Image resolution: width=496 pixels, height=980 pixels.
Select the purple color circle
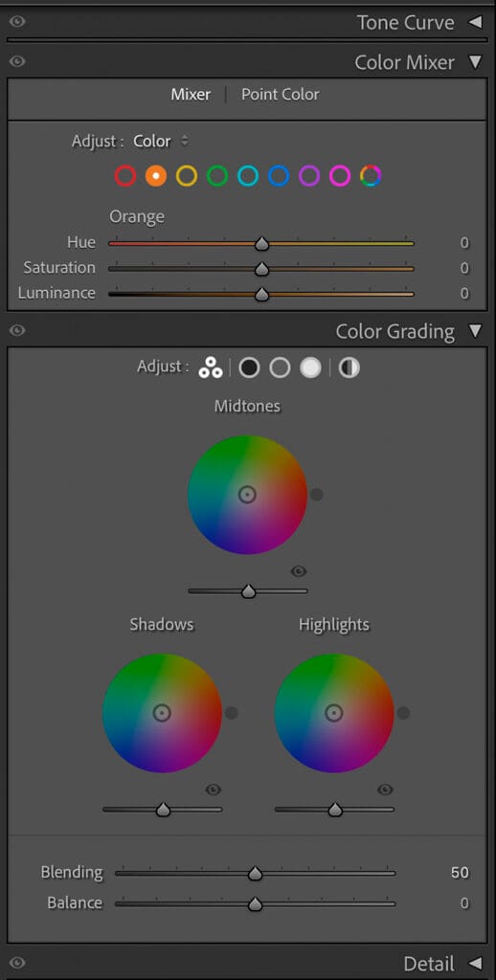(309, 176)
